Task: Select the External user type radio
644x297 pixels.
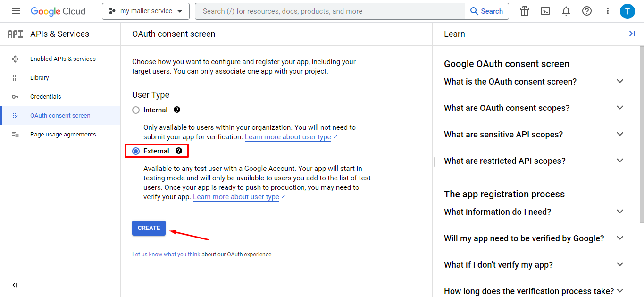Action: coord(136,151)
